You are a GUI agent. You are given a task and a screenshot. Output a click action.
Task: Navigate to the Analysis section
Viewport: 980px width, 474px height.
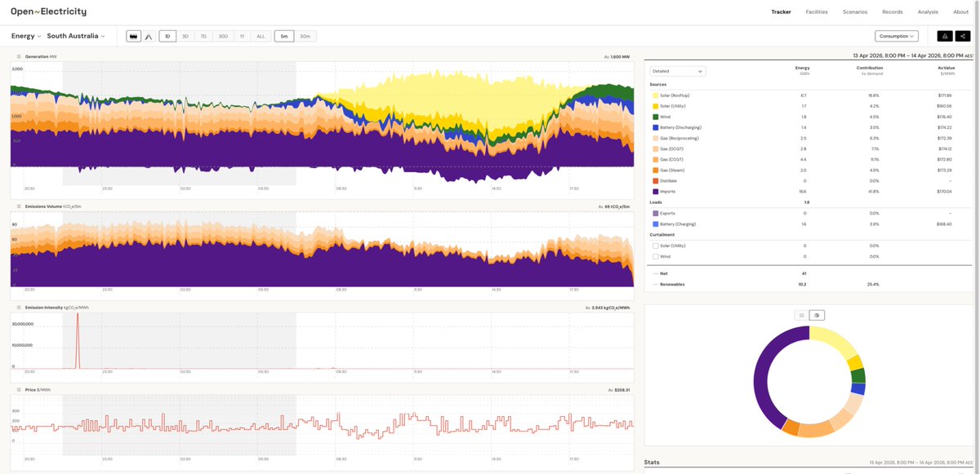tap(928, 12)
